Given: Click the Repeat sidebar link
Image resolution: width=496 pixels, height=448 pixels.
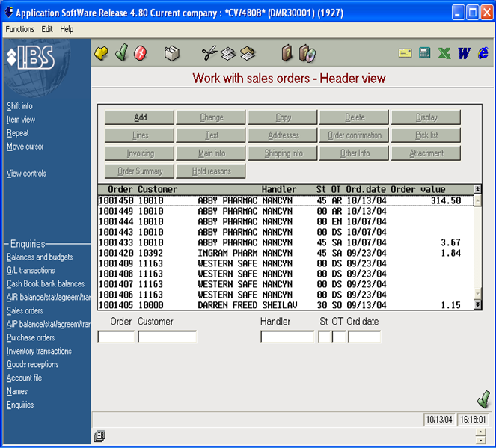Looking at the screenshot, I should coord(18,133).
